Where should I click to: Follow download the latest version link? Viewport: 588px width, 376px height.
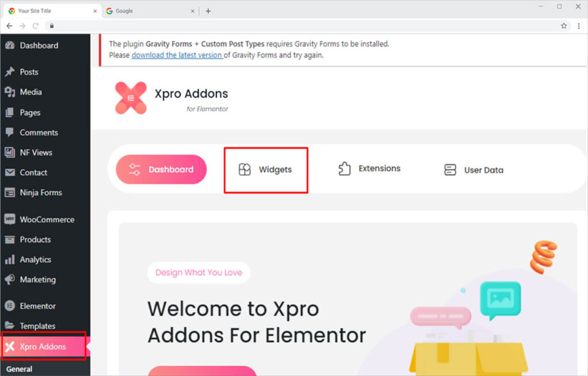[177, 55]
